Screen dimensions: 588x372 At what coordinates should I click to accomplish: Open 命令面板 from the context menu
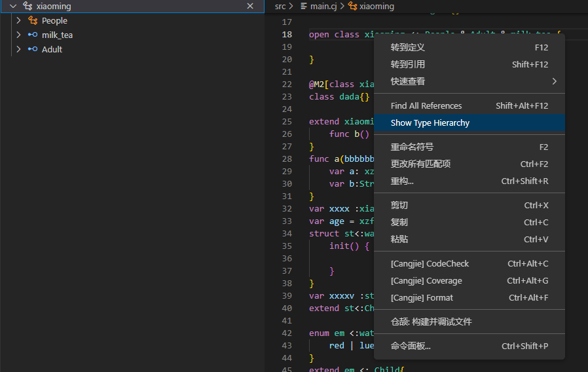click(411, 346)
